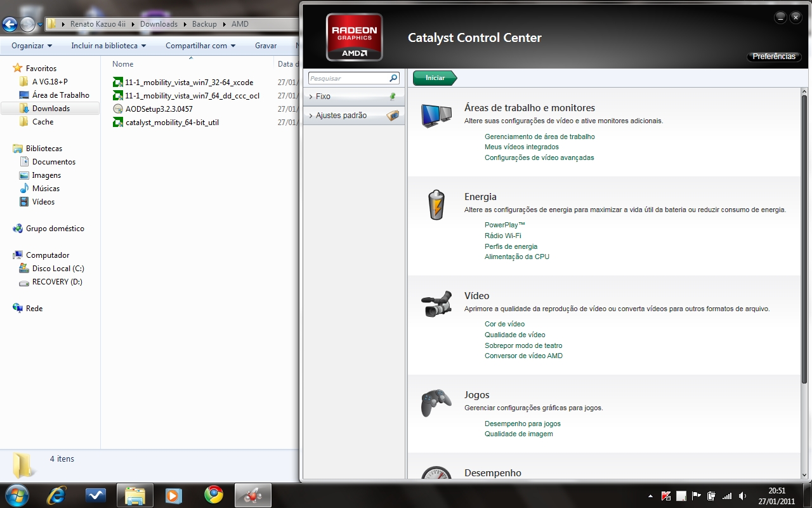Image resolution: width=812 pixels, height=508 pixels.
Task: Click the Explorer Forward arrow button
Action: pyautogui.click(x=28, y=24)
